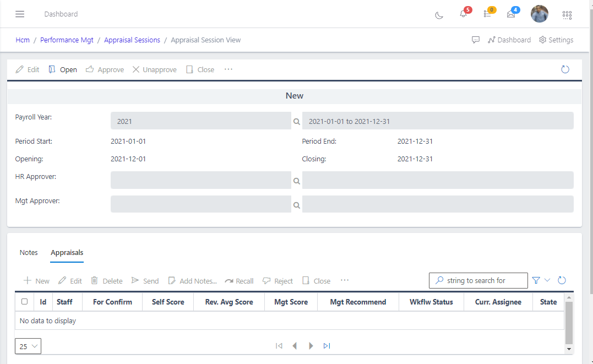The width and height of the screenshot is (593, 364).
Task: Expand the filter options chevron beside the funnel
Action: click(546, 280)
